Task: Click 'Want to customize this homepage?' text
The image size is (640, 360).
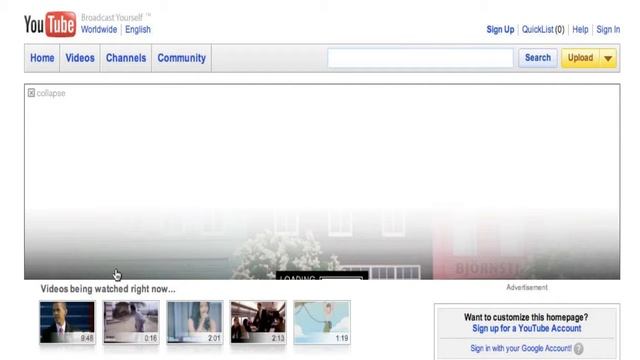Action: (x=526, y=317)
